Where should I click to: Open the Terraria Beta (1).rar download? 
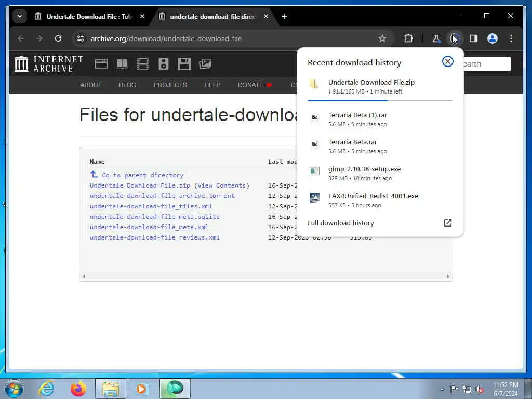point(380,119)
